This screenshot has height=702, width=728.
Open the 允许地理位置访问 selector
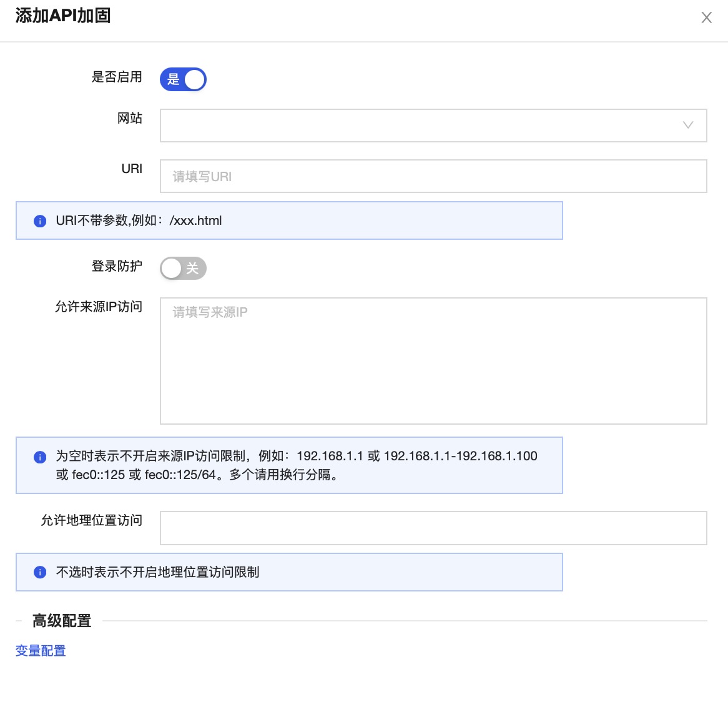[x=433, y=528]
